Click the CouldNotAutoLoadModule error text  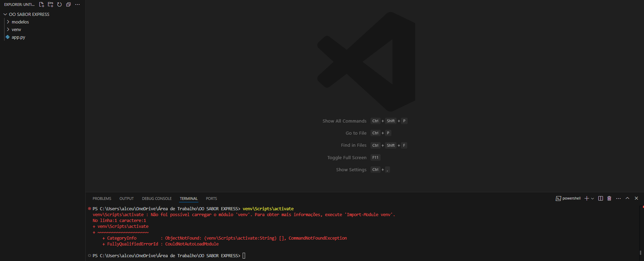pyautogui.click(x=192, y=244)
